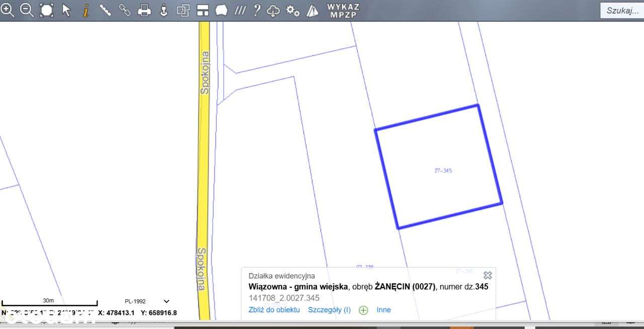
Task: Click lower Spokojna street label
Action: coord(201,269)
